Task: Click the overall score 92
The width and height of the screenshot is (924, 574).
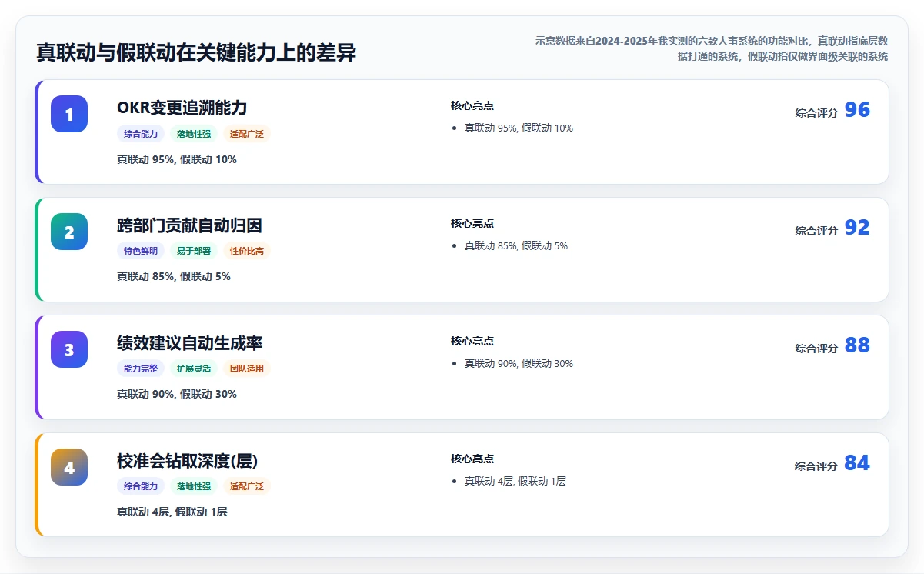Action: (x=857, y=228)
